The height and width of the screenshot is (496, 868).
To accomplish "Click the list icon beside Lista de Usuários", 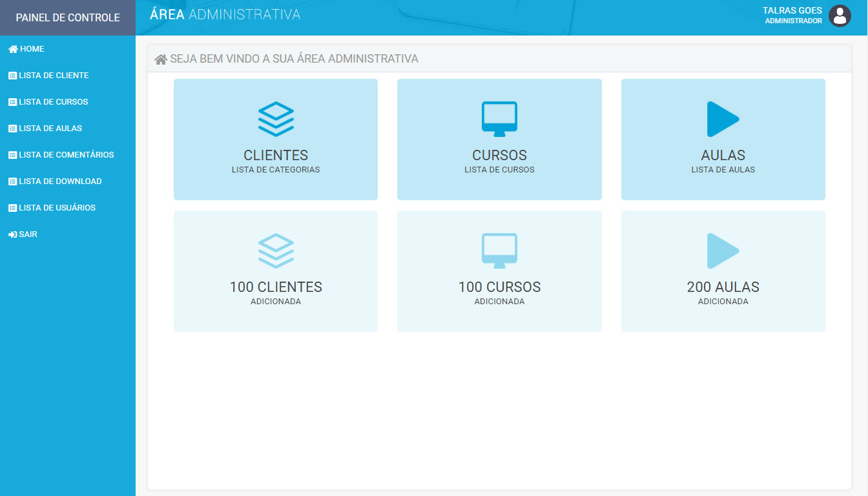I will [x=12, y=208].
